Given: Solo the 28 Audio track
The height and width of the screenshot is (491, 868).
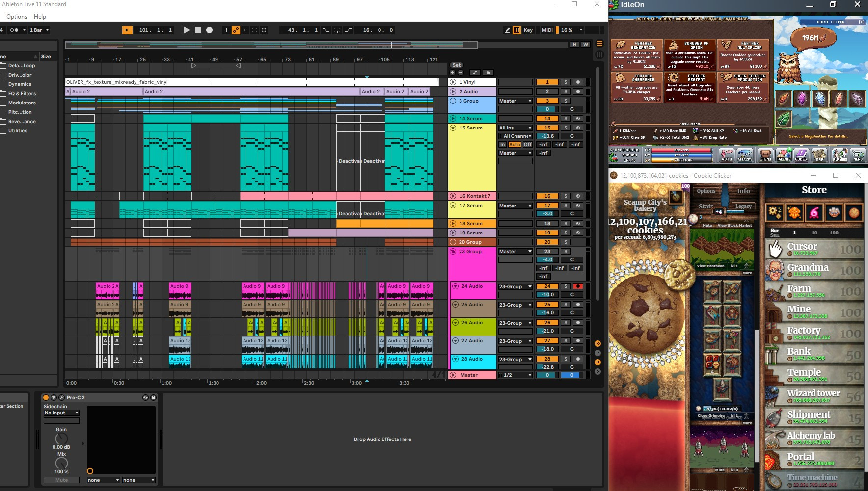Looking at the screenshot, I should pyautogui.click(x=566, y=359).
